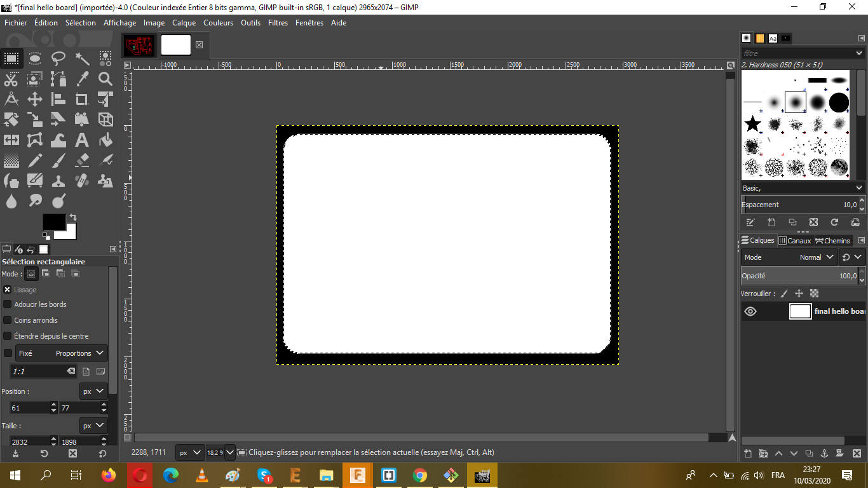The image size is (868, 488).
Task: Open Firefox from the Windows taskbar
Action: pyautogui.click(x=109, y=475)
